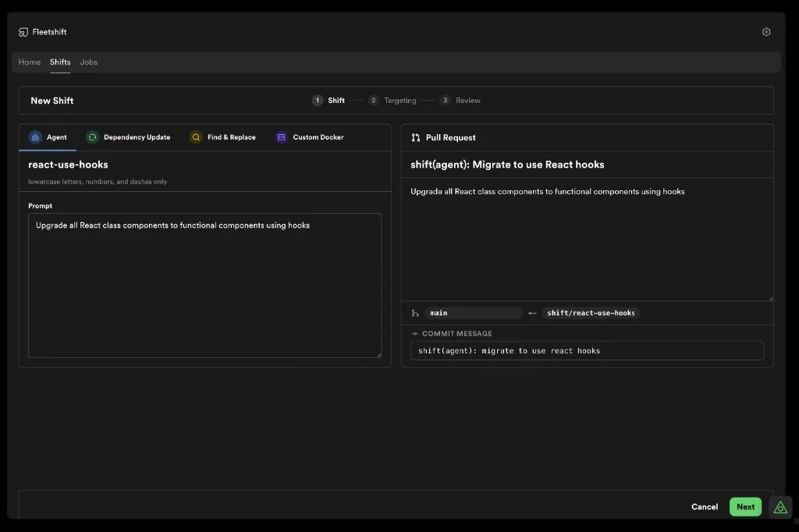This screenshot has height=532, width=799.
Task: Click the commit icon near COMMIT MESSAGE
Action: coord(415,334)
